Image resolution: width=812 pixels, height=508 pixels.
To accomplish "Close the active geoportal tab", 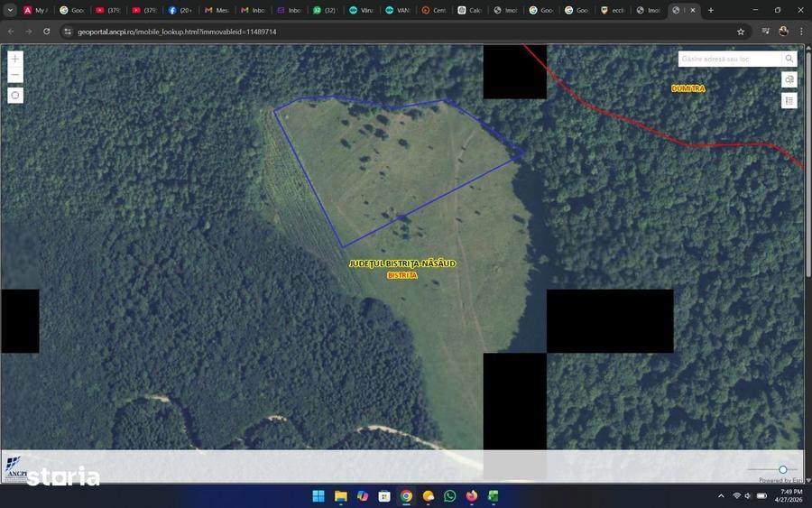I will click(693, 10).
